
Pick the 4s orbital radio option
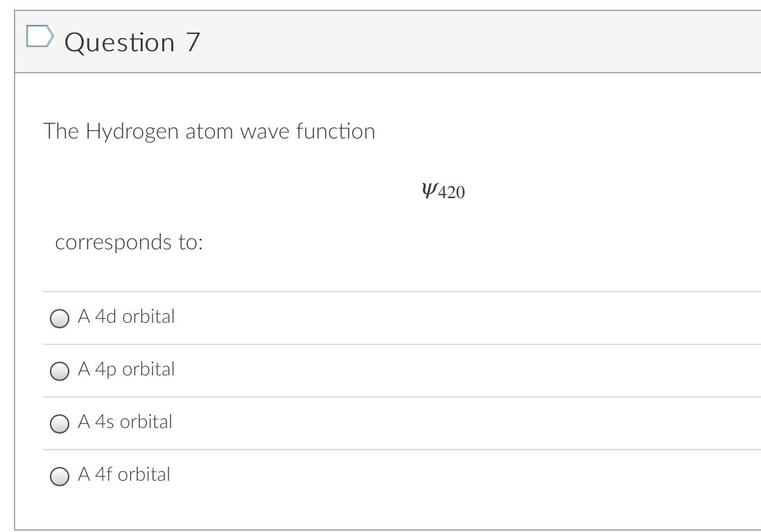(x=60, y=424)
